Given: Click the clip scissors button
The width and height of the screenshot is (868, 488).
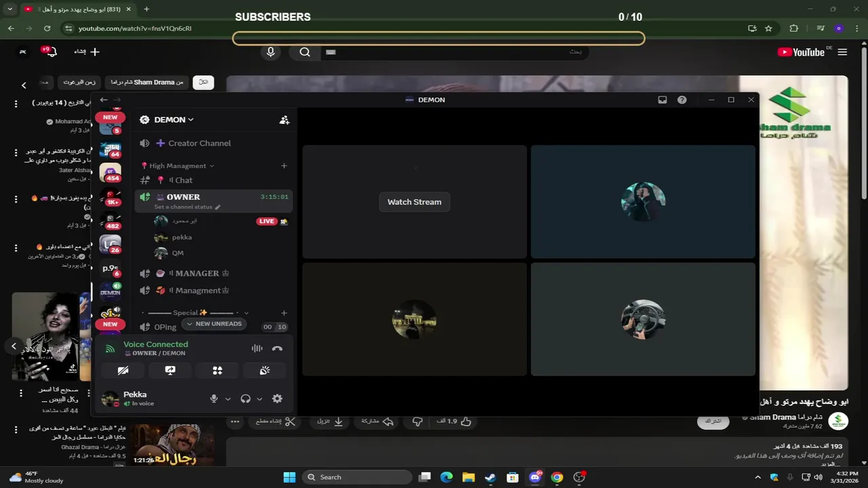Looking at the screenshot, I should click(276, 422).
